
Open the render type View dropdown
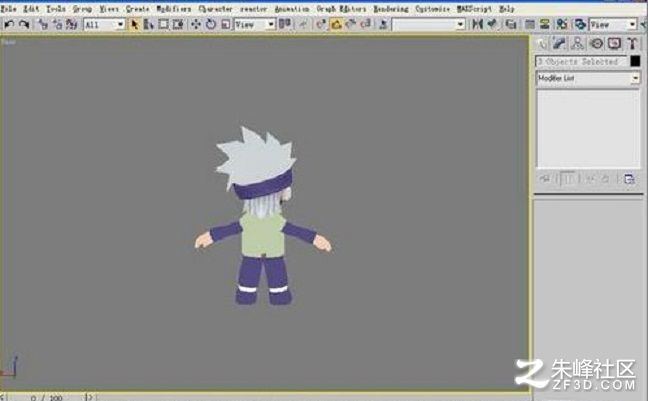[613, 25]
